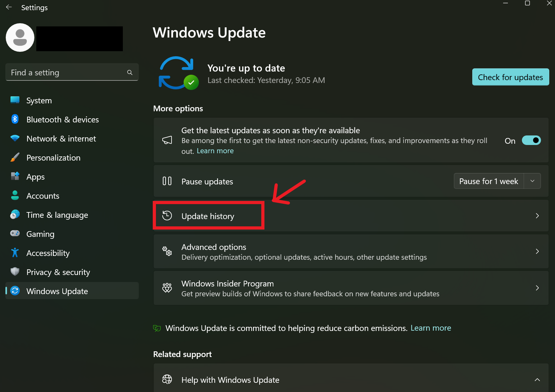Click the Find a setting search box

pyautogui.click(x=67, y=72)
